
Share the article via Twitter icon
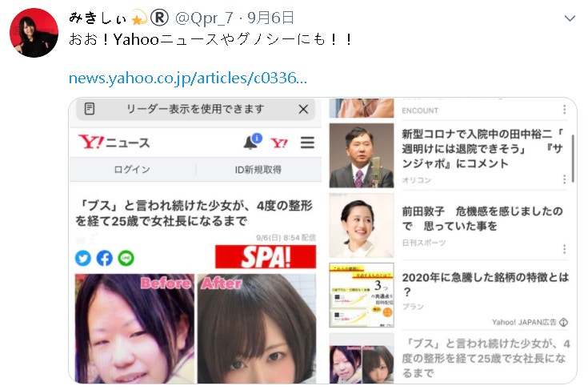tap(83, 258)
